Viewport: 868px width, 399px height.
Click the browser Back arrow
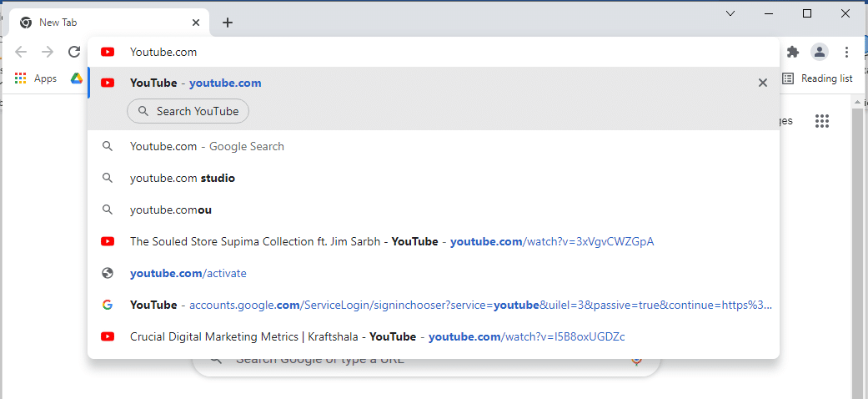(21, 52)
